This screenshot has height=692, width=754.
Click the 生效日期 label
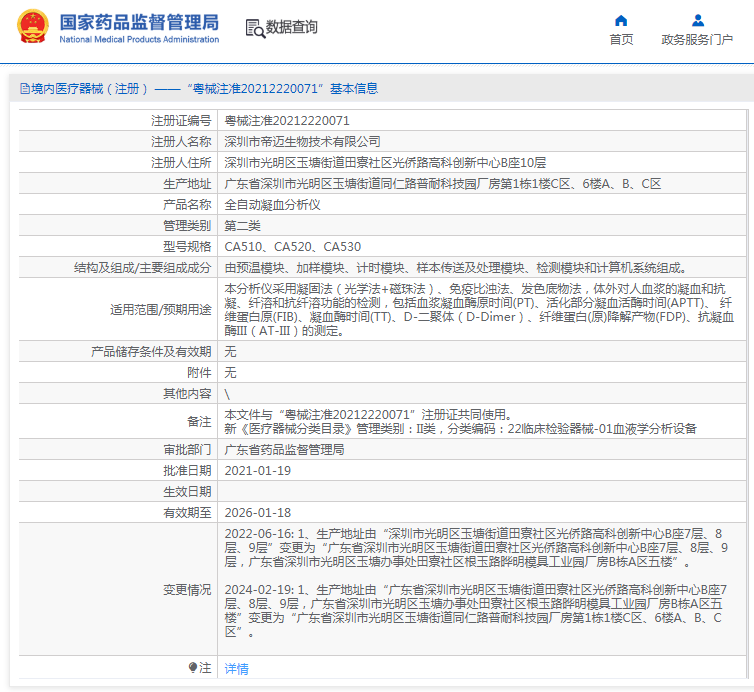tap(187, 491)
